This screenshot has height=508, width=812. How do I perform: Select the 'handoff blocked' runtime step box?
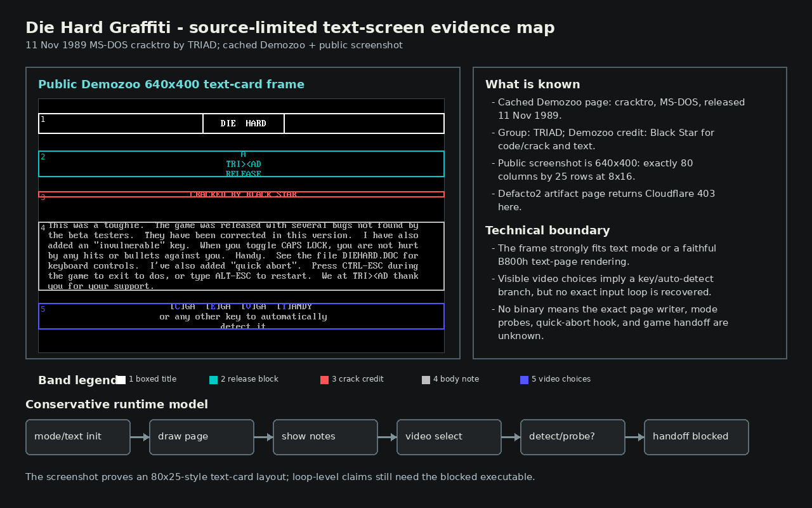point(697,437)
